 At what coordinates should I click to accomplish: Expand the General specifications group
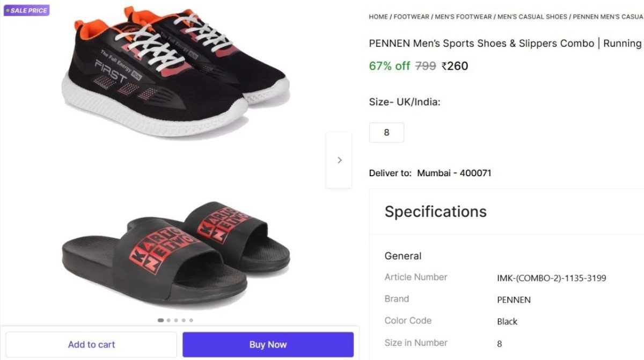point(402,256)
